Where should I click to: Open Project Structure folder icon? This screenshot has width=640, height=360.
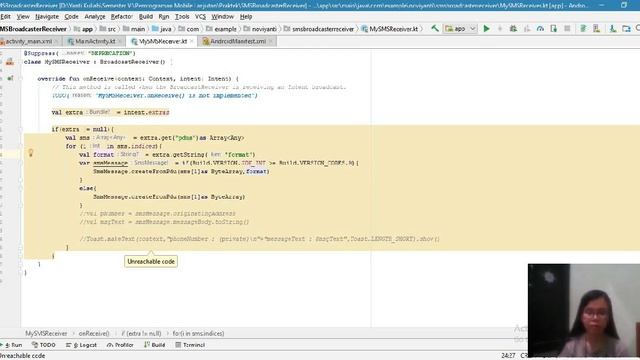[x=626, y=29]
